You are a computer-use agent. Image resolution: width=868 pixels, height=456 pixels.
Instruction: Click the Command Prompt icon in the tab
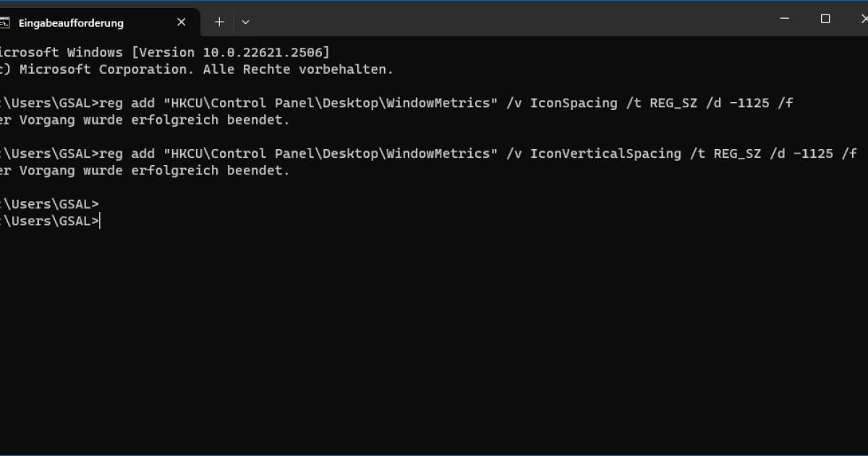[4, 22]
